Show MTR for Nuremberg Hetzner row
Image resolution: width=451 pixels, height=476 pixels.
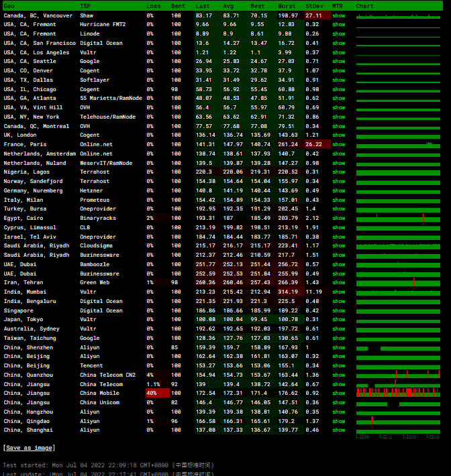tap(338, 190)
